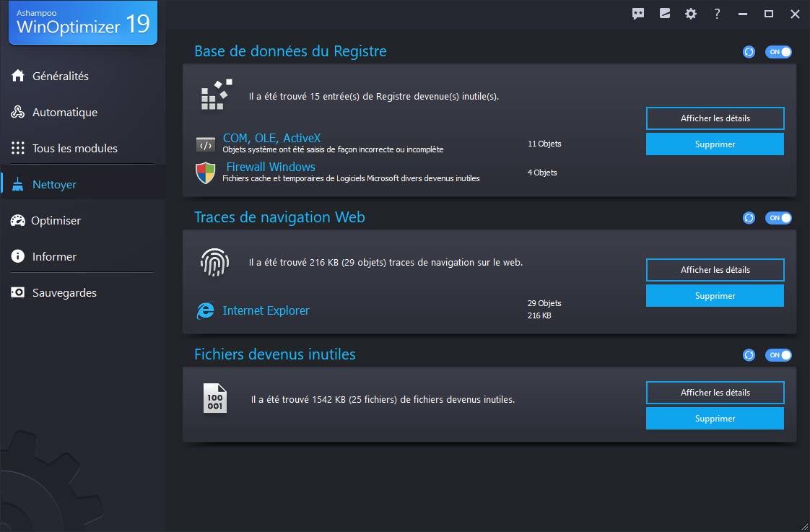Open Tous les modules section
The height and width of the screenshot is (532, 810).
[x=75, y=148]
